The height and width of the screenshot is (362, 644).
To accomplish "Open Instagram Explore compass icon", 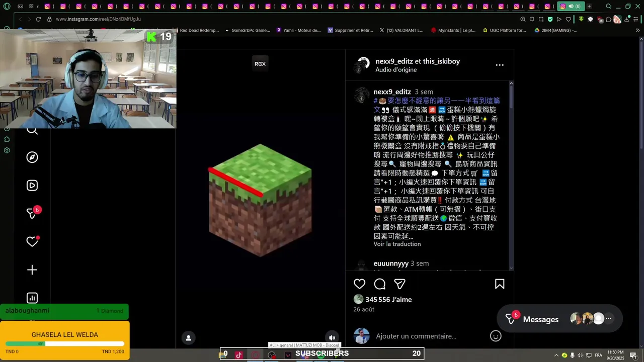I will [x=32, y=157].
